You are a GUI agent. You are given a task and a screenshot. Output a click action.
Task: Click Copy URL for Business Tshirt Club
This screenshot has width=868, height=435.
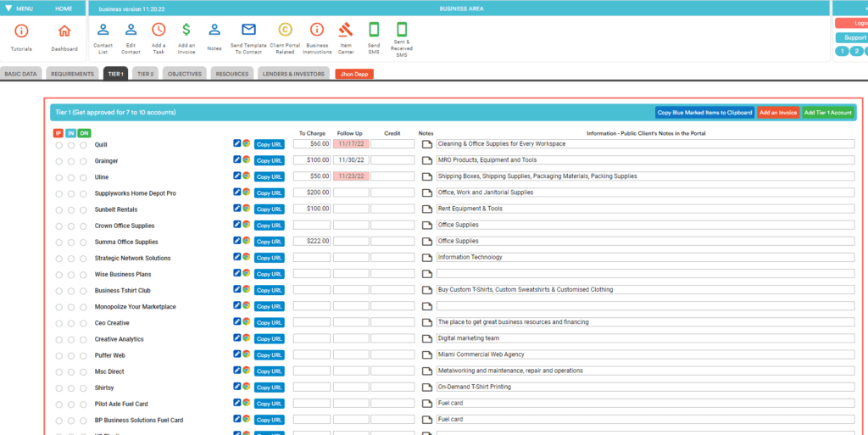pyautogui.click(x=269, y=290)
